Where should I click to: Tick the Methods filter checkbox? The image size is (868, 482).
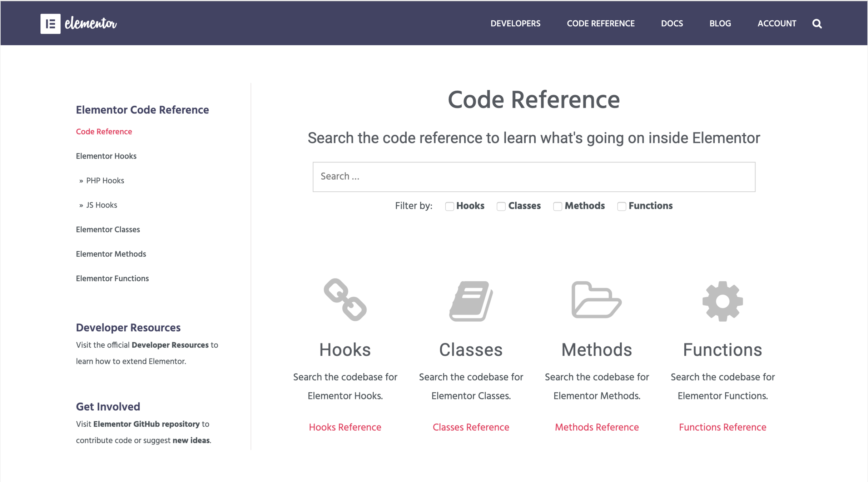click(x=557, y=206)
